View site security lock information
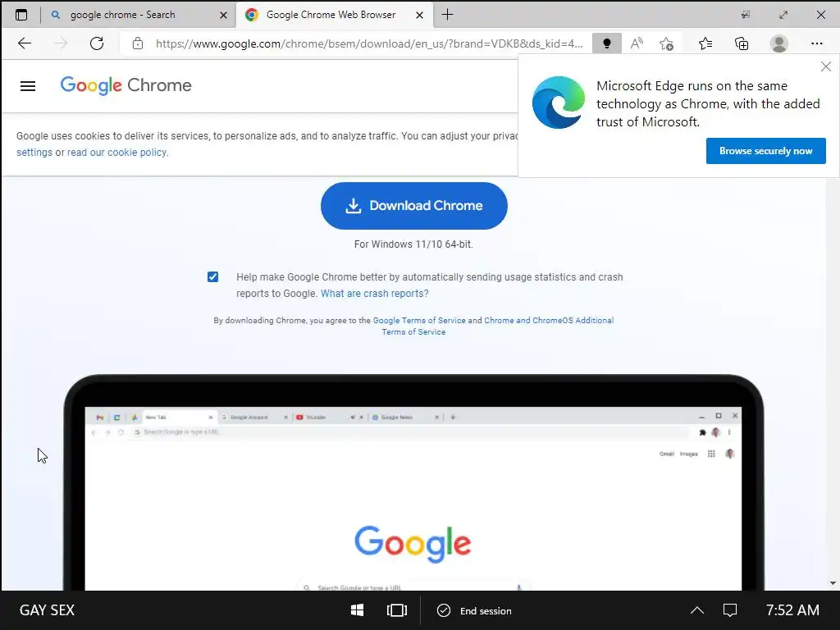Image resolution: width=840 pixels, height=630 pixels. click(138, 43)
